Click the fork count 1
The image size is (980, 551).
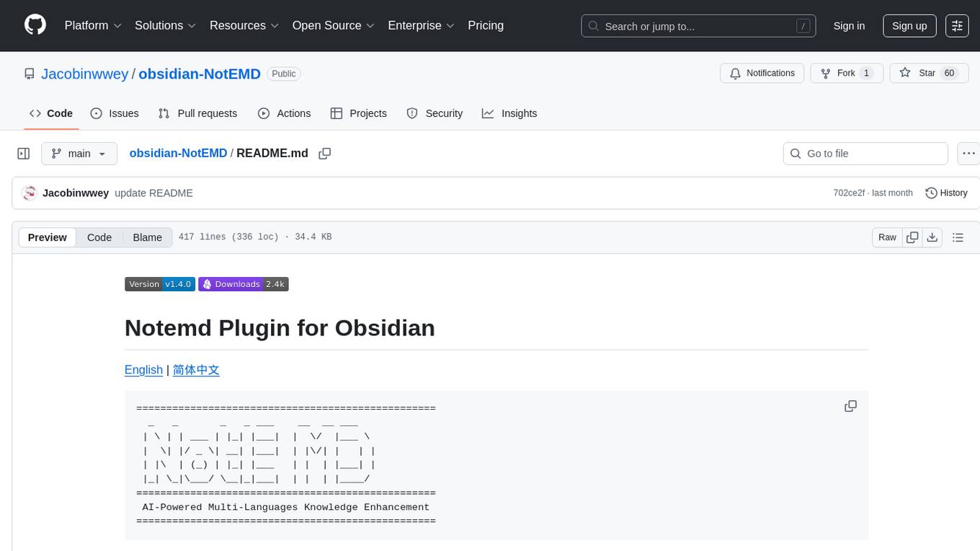(867, 73)
